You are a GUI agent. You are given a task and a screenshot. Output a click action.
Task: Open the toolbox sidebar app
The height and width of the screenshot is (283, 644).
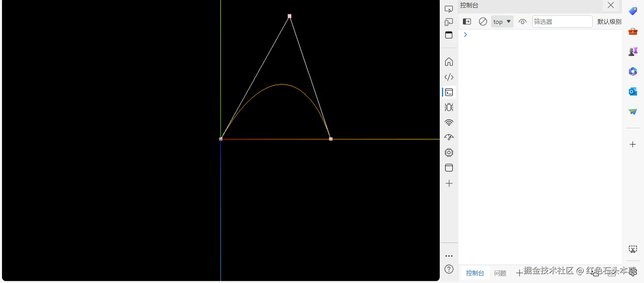[633, 31]
